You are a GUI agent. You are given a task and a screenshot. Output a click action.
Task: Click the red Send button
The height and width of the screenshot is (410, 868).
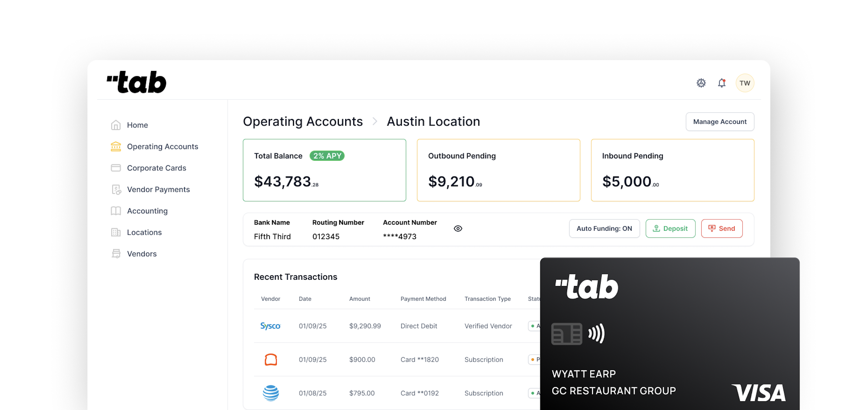tap(722, 228)
